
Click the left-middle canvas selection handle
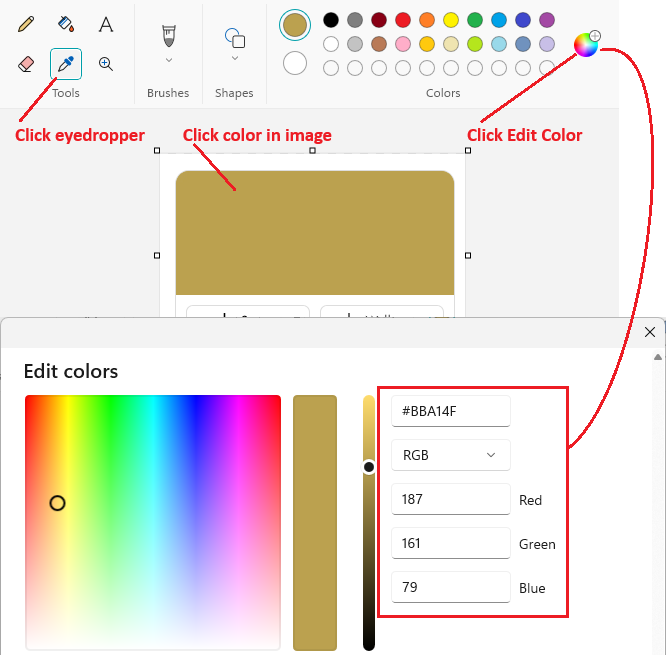point(157,255)
